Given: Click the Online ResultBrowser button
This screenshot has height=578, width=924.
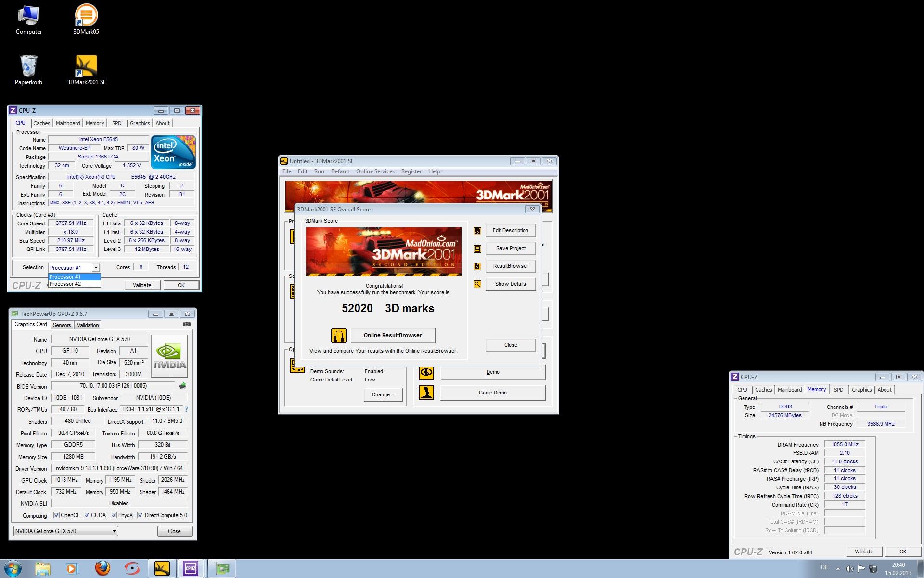Looking at the screenshot, I should click(393, 335).
